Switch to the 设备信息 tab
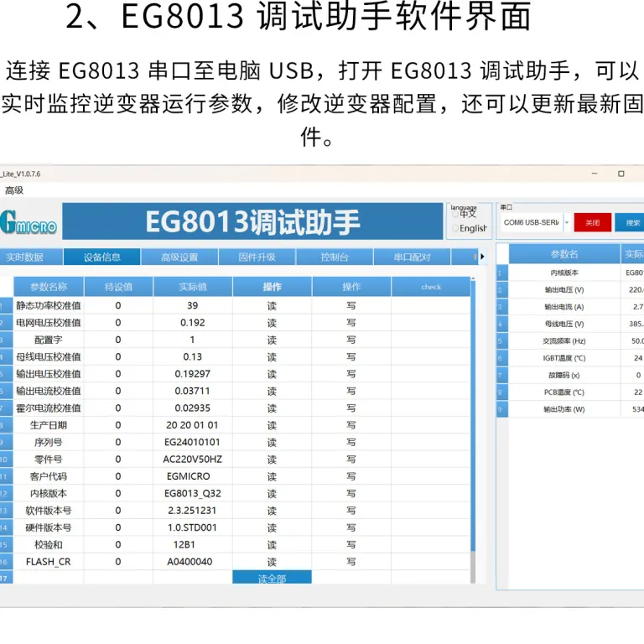 click(x=101, y=257)
